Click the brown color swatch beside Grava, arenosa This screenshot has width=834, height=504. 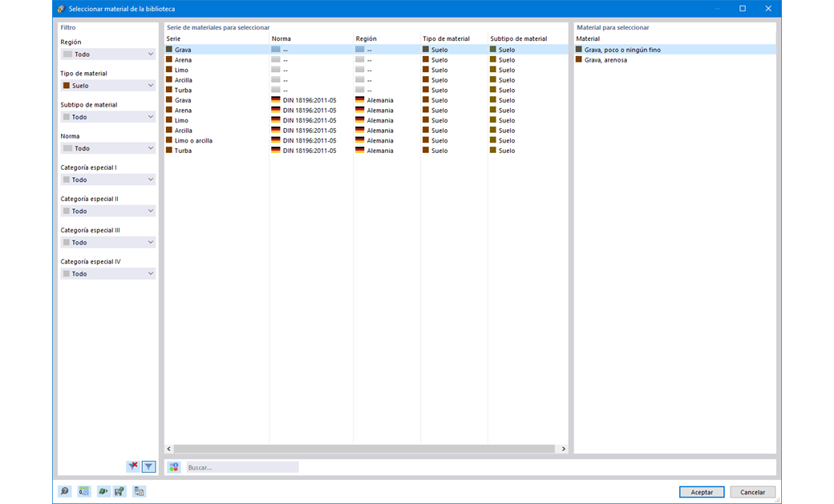579,59
